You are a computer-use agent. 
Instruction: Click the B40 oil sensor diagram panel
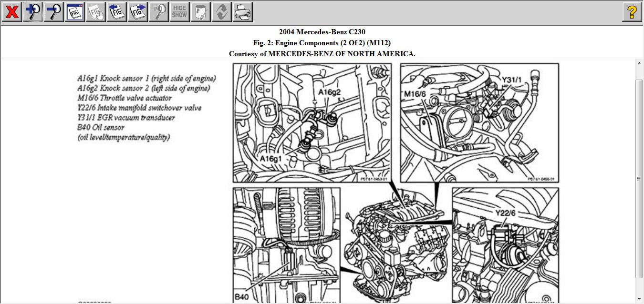tap(287, 245)
